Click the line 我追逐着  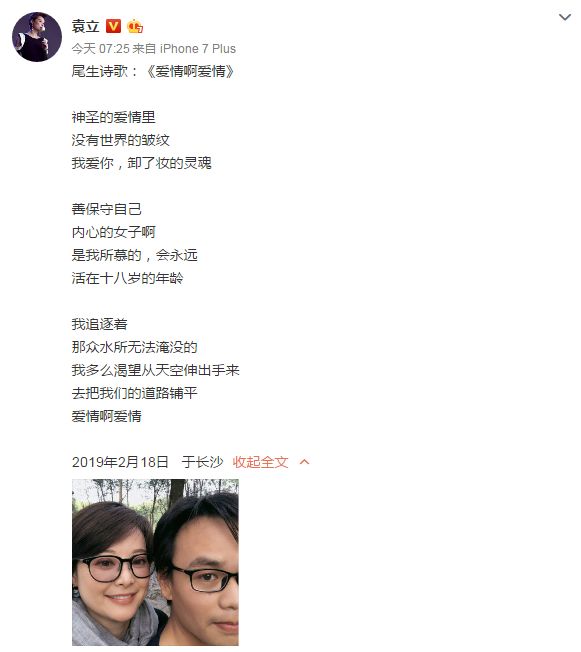point(99,324)
